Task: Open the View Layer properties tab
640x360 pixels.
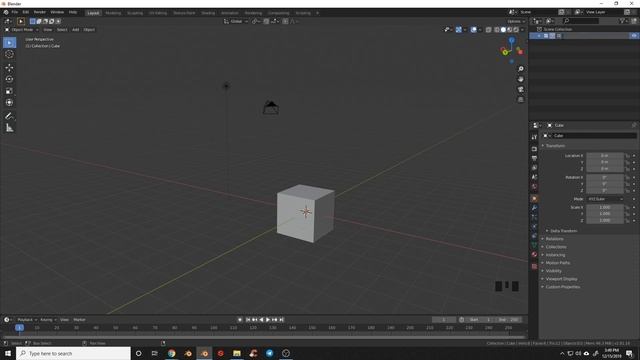Action: pyautogui.click(x=534, y=168)
